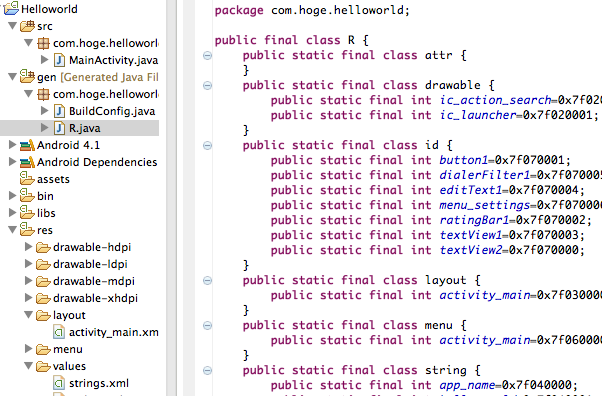Click the package icon under src
Image resolution: width=602 pixels, height=396 pixels.
(x=43, y=43)
